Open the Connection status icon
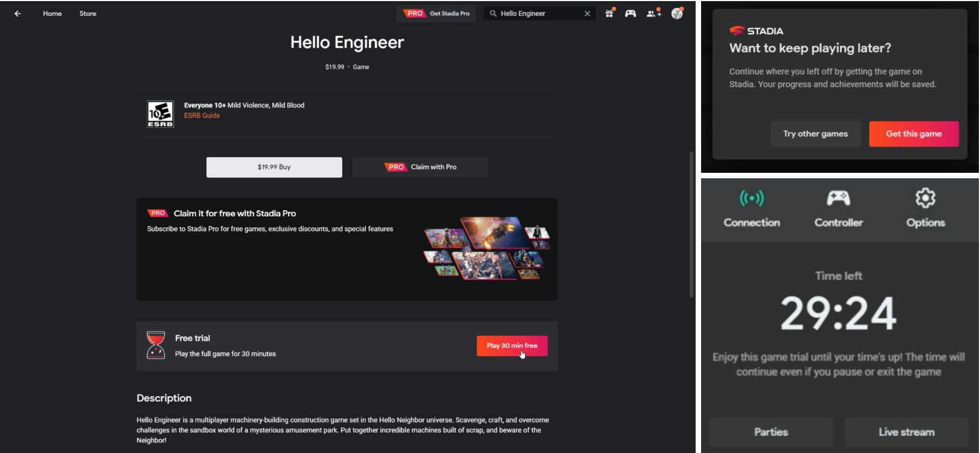980x453 pixels. click(x=751, y=198)
